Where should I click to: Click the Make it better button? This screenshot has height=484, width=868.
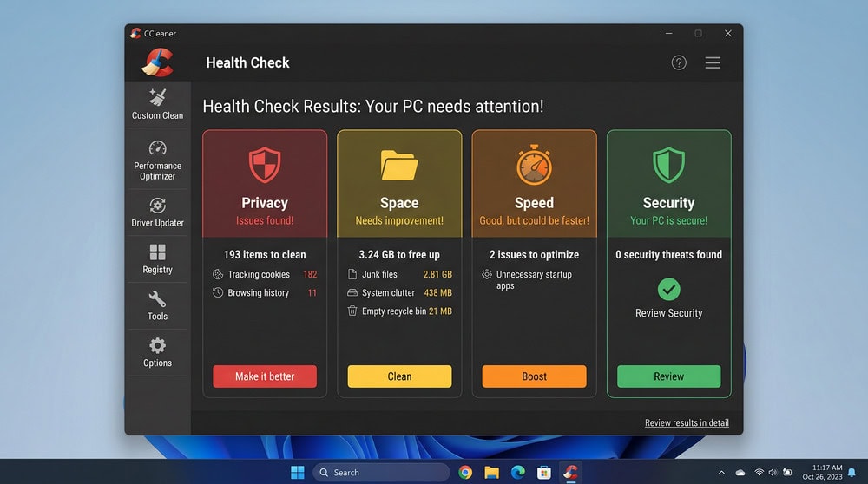(265, 376)
